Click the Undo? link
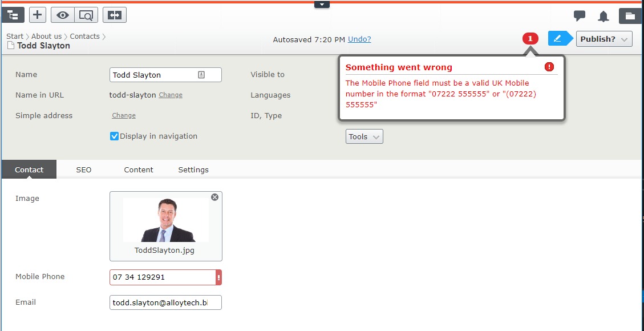The height and width of the screenshot is (331, 644). (x=359, y=39)
